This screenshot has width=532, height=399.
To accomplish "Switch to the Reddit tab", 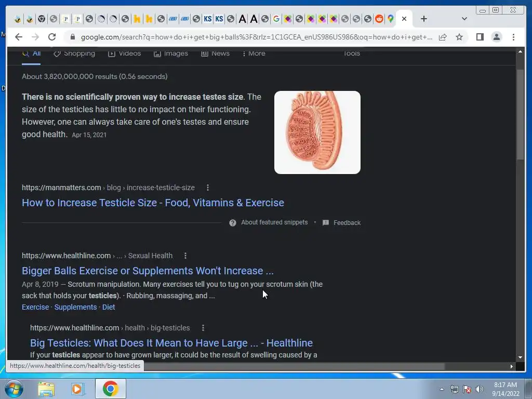I will click(x=379, y=19).
